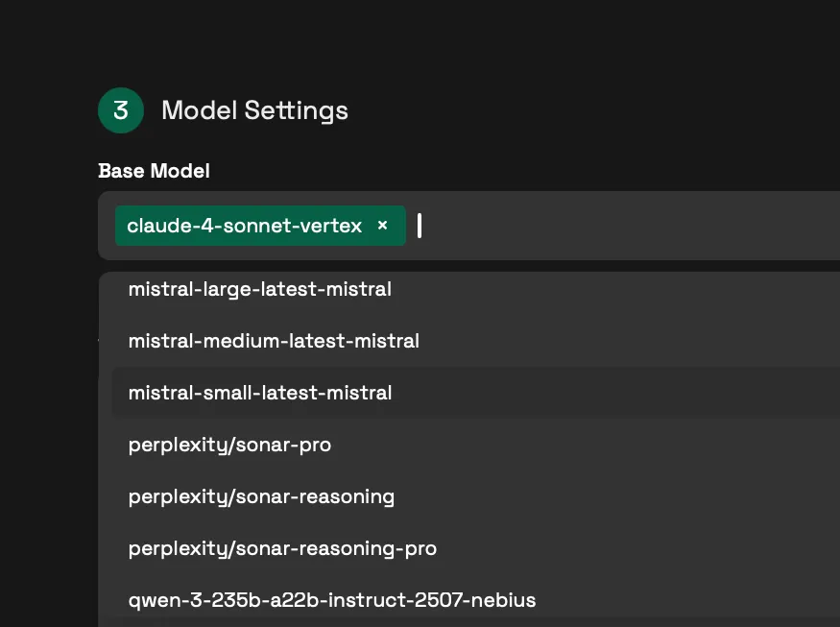Choose perplexity/sonar-reasoning model
This screenshot has width=840, height=627.
[261, 496]
